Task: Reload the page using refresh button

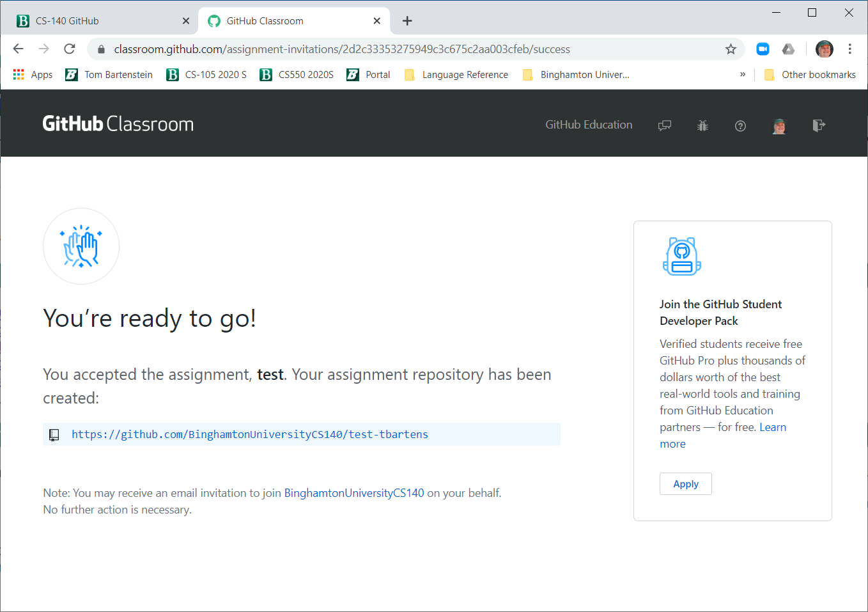Action: [70, 49]
